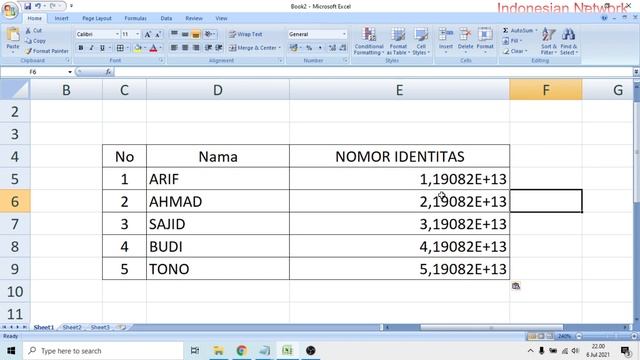Open the Review tab
The height and width of the screenshot is (360, 640).
click(x=194, y=18)
